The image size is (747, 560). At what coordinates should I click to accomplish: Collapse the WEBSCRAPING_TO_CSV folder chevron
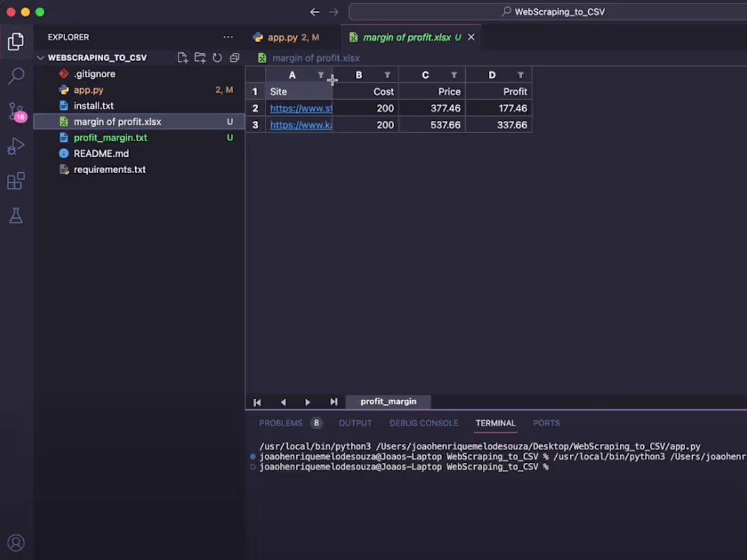point(40,58)
